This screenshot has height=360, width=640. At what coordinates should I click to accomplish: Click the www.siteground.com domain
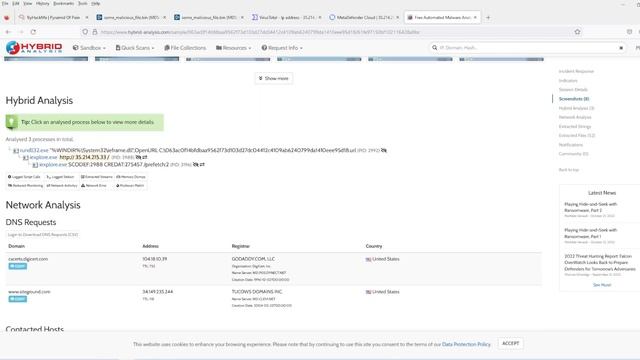pyautogui.click(x=29, y=292)
